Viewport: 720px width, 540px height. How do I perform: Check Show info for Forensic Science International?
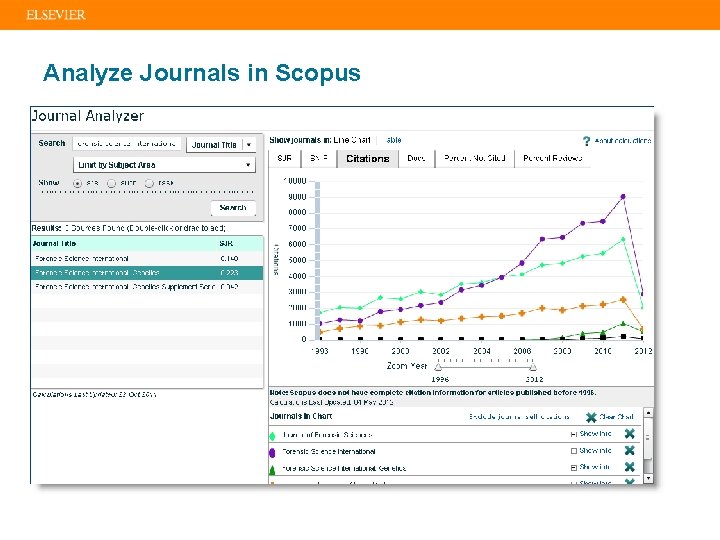tap(574, 451)
